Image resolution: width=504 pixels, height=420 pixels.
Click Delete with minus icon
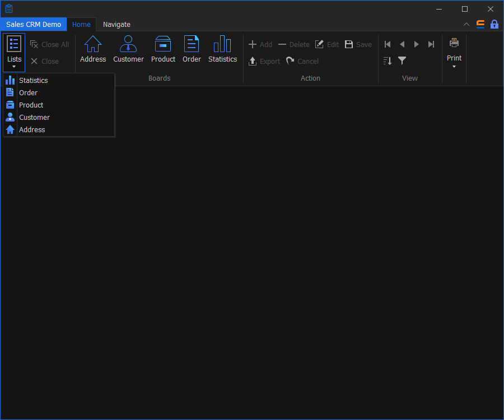(x=294, y=44)
